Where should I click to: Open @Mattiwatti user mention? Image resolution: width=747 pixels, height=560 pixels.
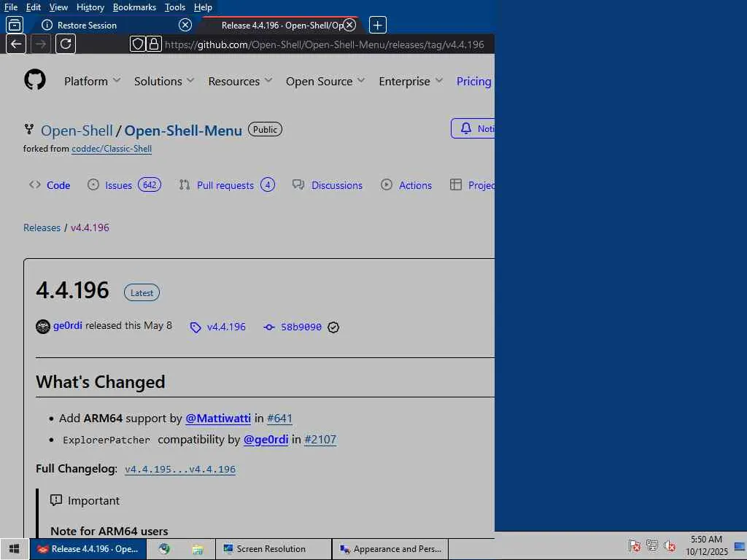218,418
